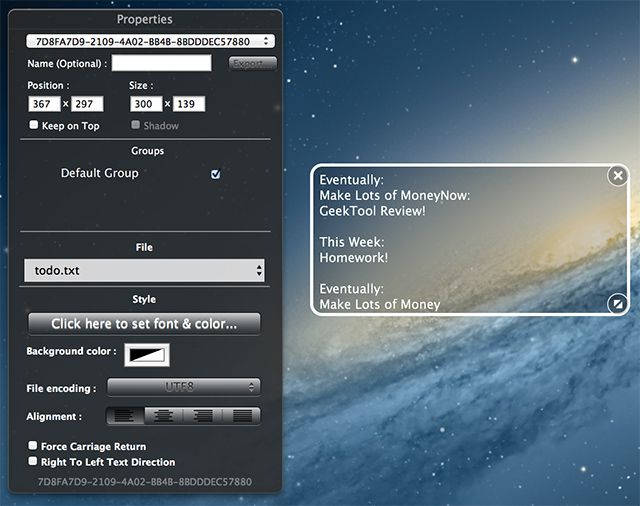Select right text alignment
Image resolution: width=640 pixels, height=506 pixels.
pyautogui.click(x=203, y=416)
